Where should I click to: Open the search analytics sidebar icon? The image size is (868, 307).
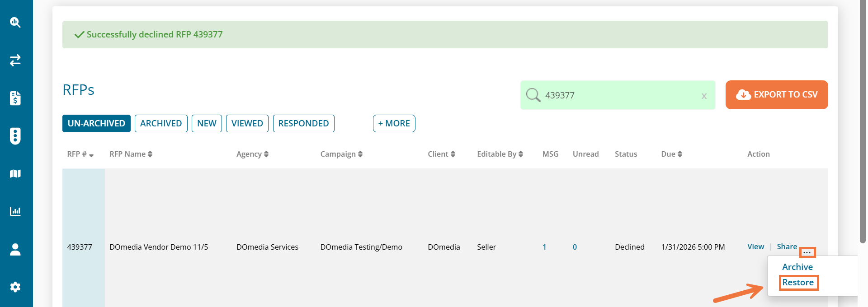point(15,22)
